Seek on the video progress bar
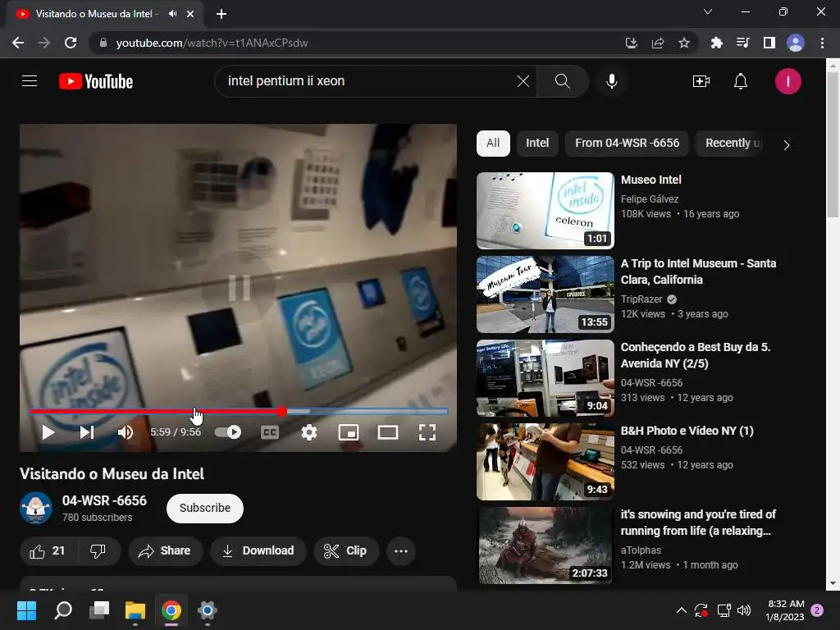Image resolution: width=840 pixels, height=630 pixels. 239,412
